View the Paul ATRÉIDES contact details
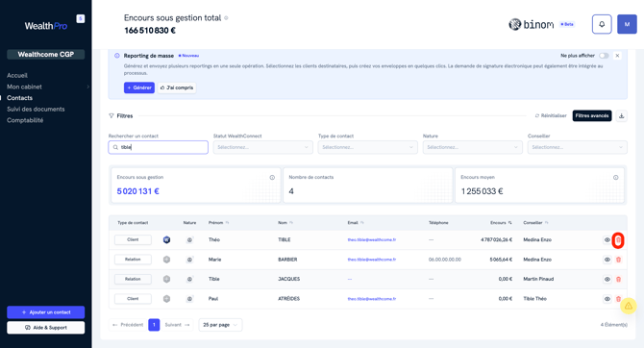The image size is (644, 348). [x=607, y=299]
